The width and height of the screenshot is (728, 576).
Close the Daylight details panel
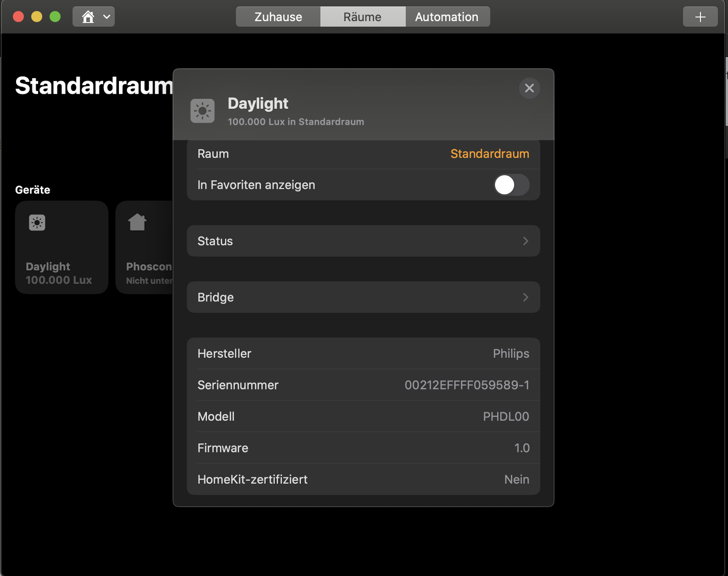(x=529, y=88)
